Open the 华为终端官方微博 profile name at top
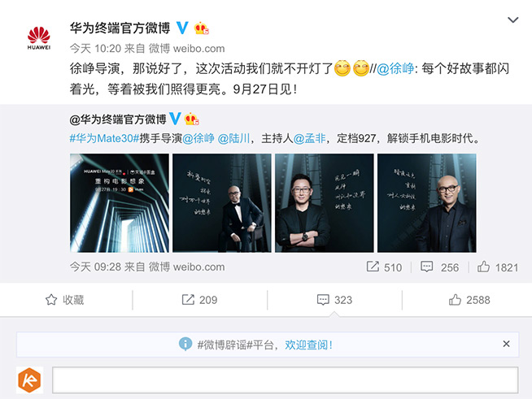Viewport: 532px width, 399px height. pos(120,28)
